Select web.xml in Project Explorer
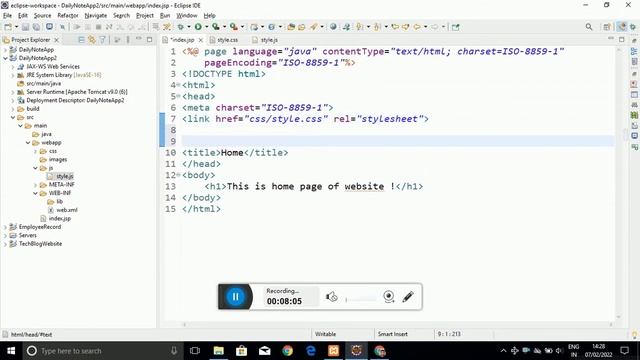The image size is (640, 360). [x=67, y=210]
